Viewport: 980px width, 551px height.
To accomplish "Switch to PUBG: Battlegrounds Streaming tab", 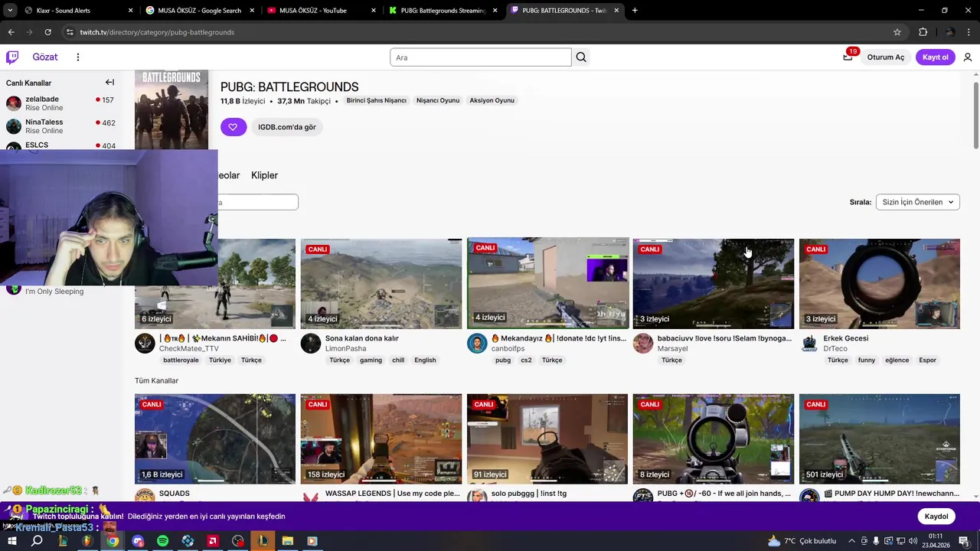I will (443, 11).
